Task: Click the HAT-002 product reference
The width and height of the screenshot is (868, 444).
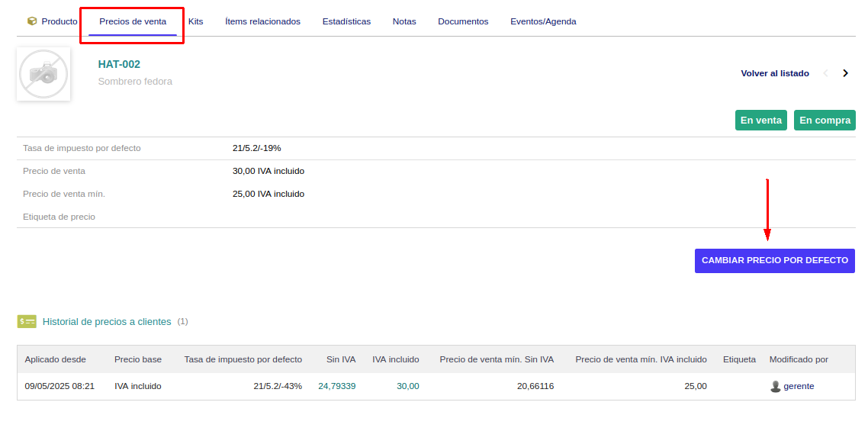Action: pos(119,64)
